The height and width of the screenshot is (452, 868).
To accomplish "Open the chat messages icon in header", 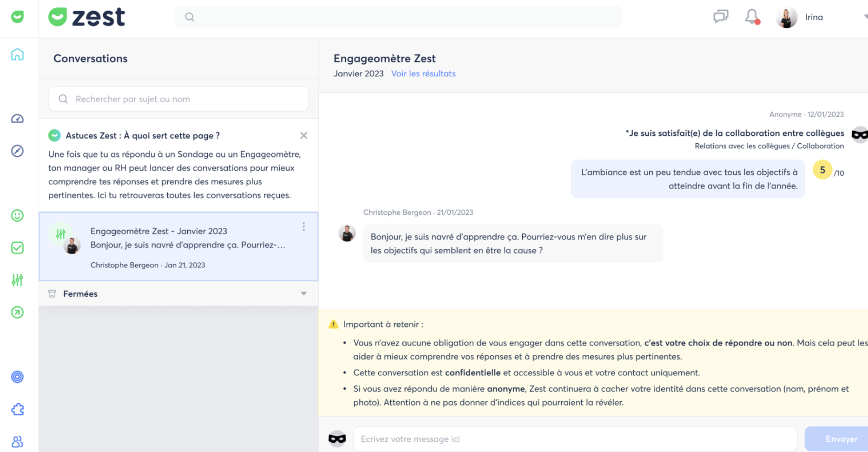I will coord(720,17).
